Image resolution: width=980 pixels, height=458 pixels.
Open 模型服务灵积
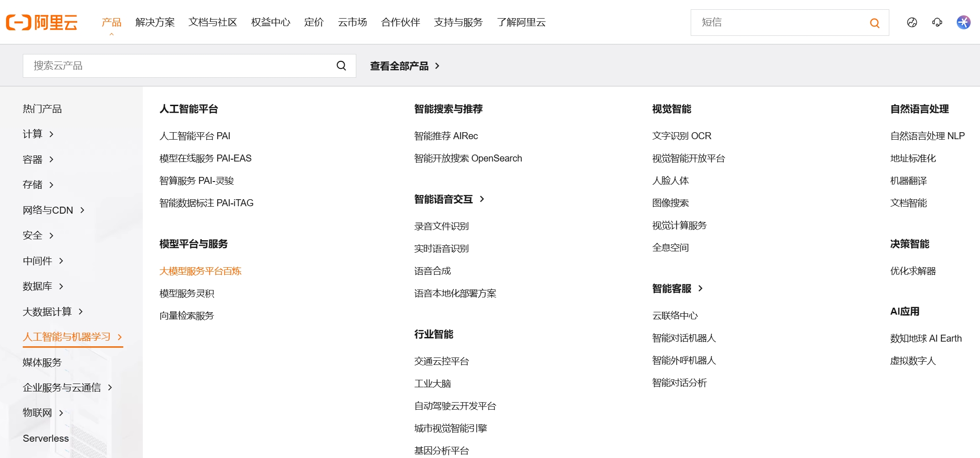tap(187, 293)
